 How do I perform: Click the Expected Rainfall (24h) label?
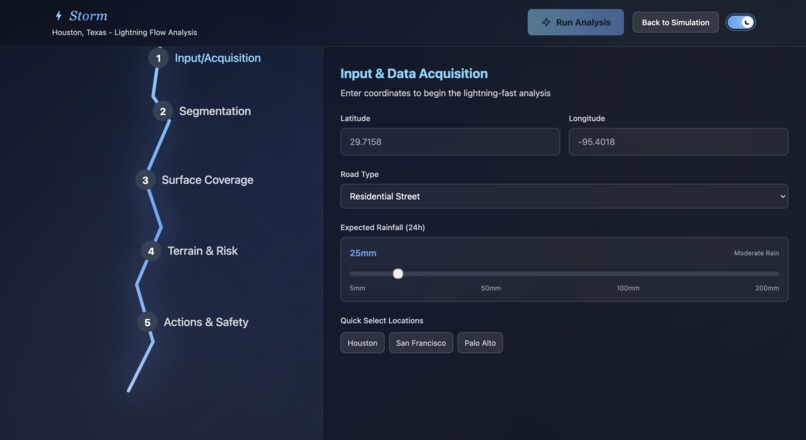pos(382,227)
